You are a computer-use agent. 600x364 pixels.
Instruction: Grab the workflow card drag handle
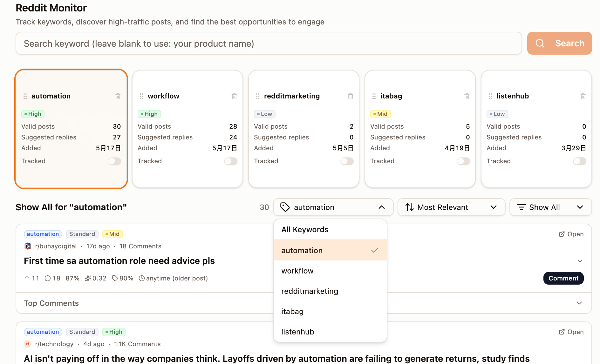pos(141,96)
